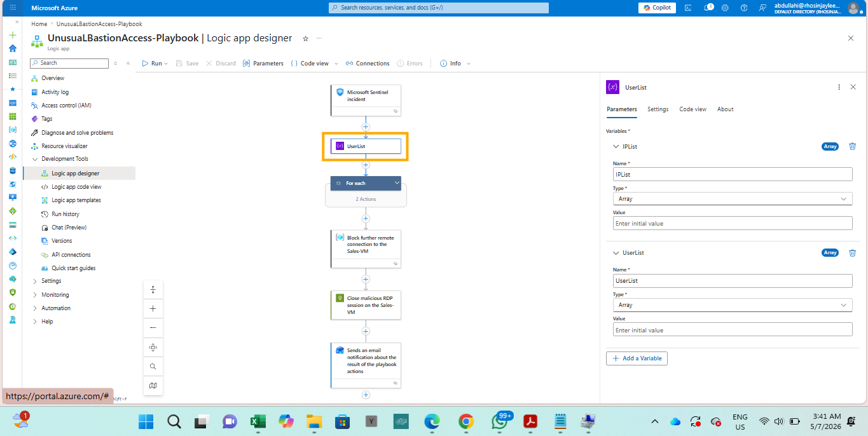Viewport: 868px width, 436px height.
Task: Open All services icon in left rail
Action: pyautogui.click(x=12, y=76)
